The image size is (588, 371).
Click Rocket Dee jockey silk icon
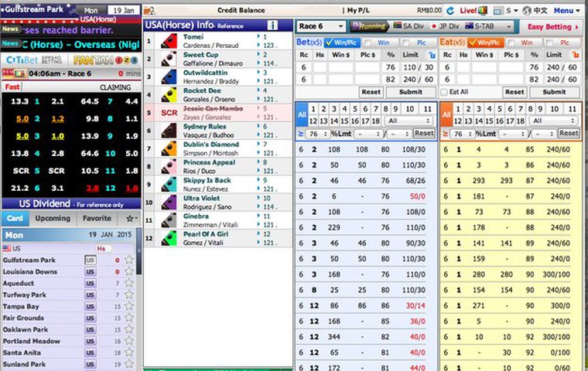coord(169,95)
